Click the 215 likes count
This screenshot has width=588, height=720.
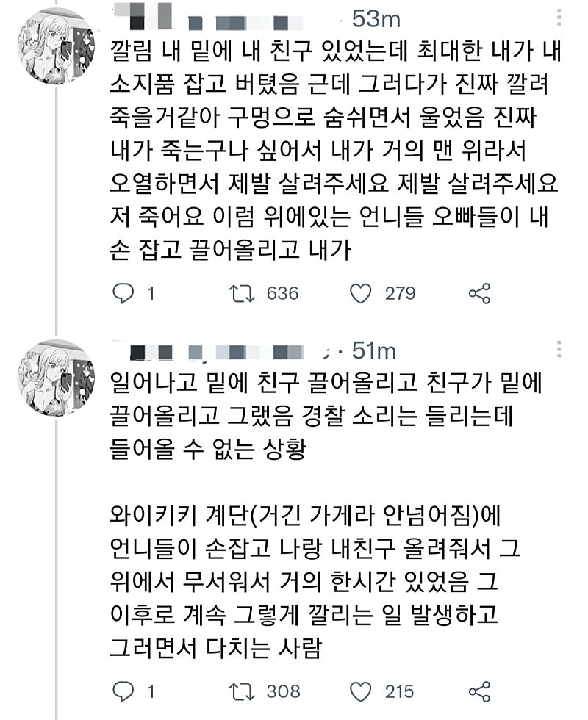(399, 691)
